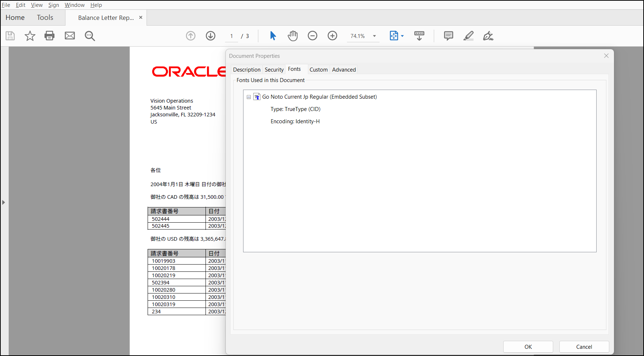Viewport: 644px width, 356px height.
Task: Switch to the Security tab
Action: click(x=274, y=70)
